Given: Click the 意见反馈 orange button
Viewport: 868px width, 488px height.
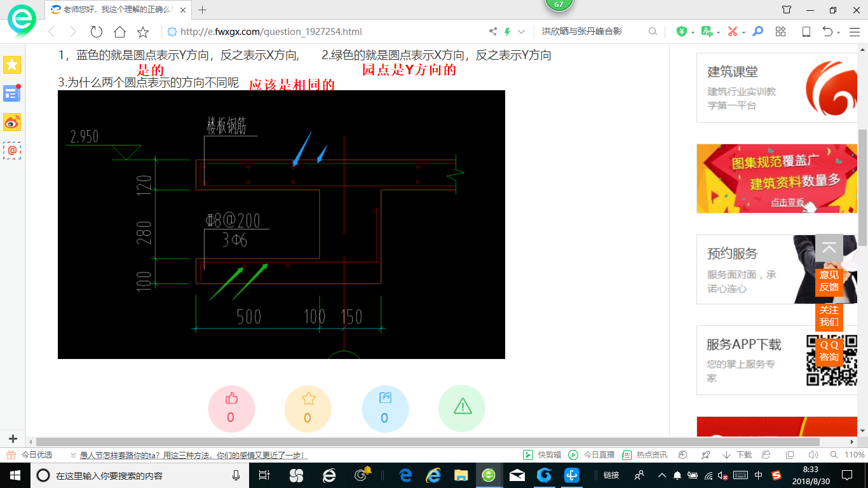Looking at the screenshot, I should 829,281.
